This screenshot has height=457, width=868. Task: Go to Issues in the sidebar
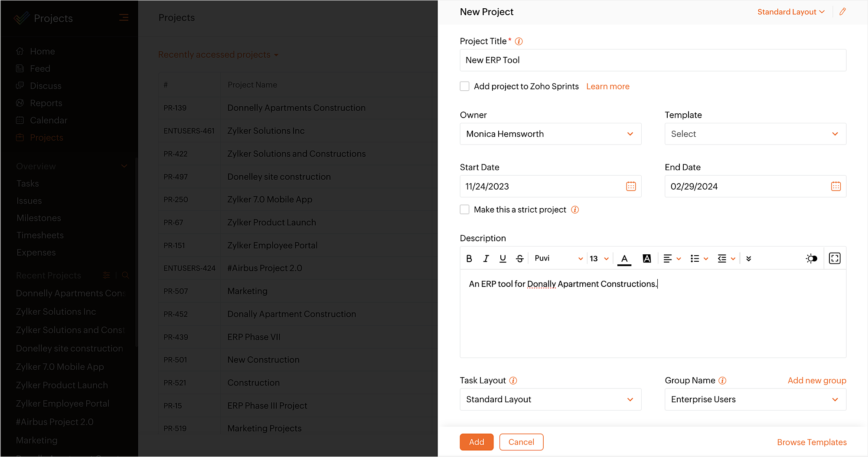click(29, 201)
